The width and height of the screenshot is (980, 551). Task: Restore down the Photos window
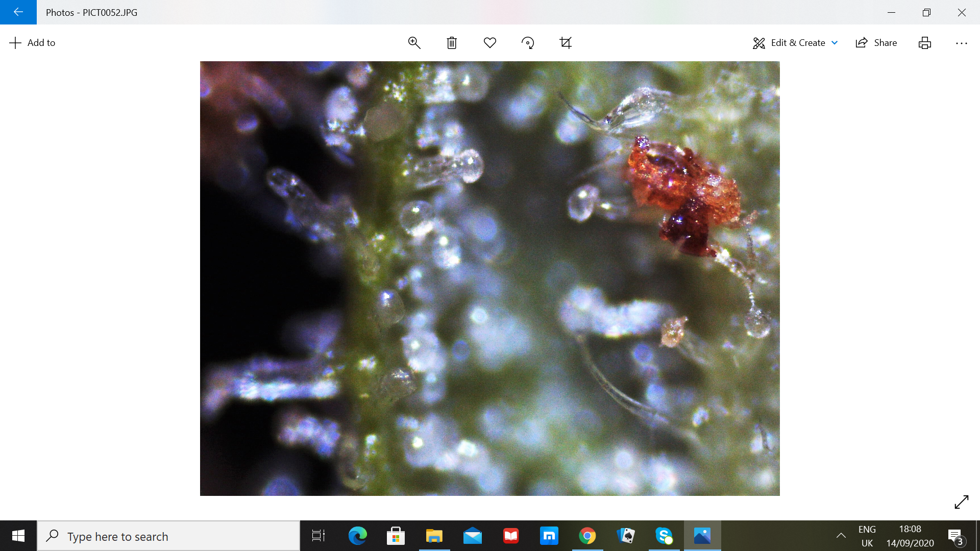pyautogui.click(x=927, y=12)
